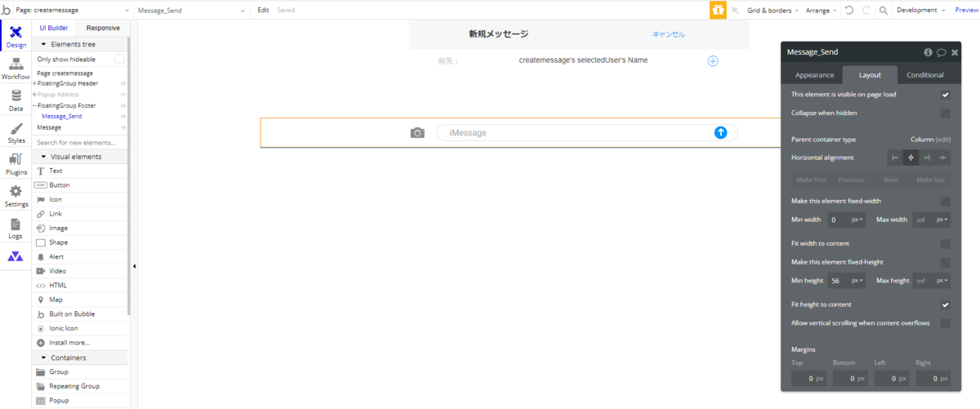Image resolution: width=980 pixels, height=409 pixels.
Task: Click the blue send arrow button in iMessage field
Action: click(x=720, y=132)
